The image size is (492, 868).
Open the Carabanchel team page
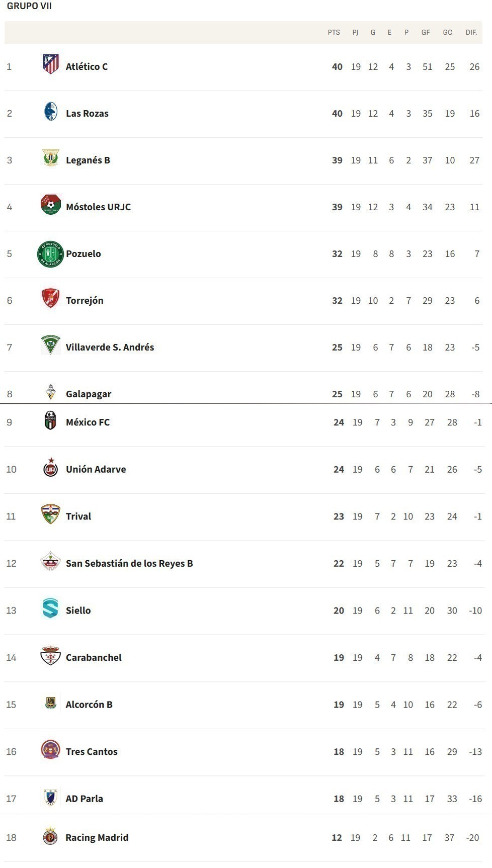click(94, 658)
